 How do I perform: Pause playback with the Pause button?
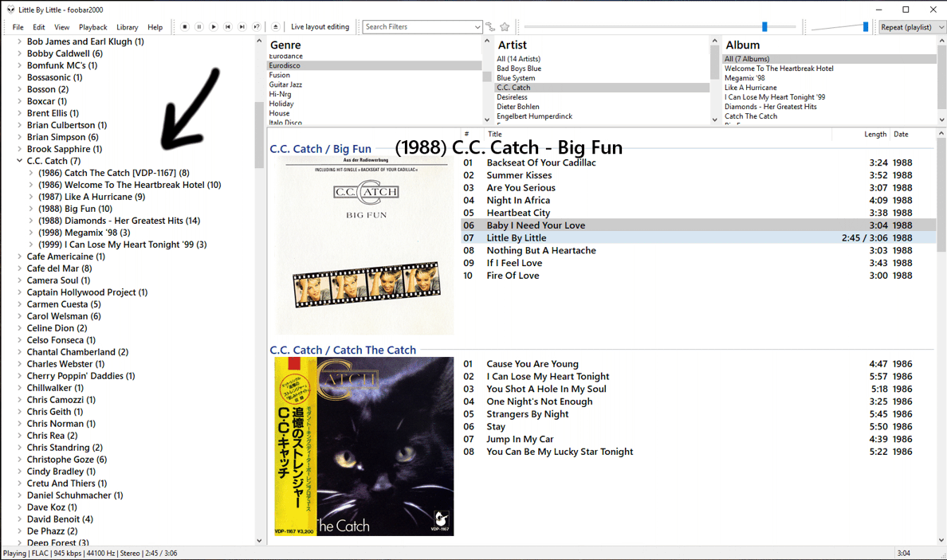tap(199, 26)
